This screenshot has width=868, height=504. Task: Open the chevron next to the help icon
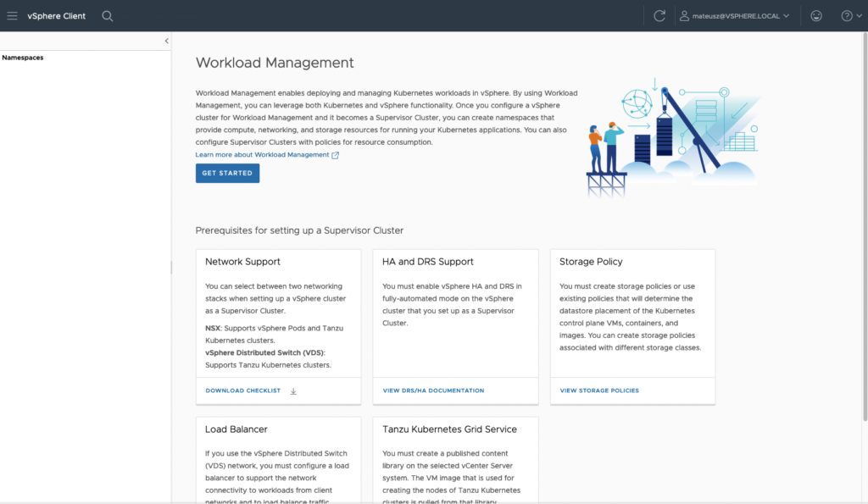[860, 15]
